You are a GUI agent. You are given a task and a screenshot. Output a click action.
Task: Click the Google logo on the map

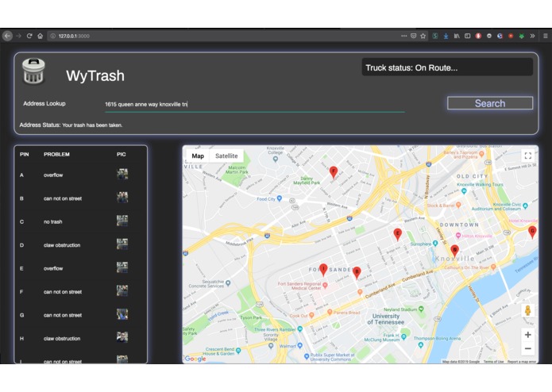[x=195, y=359]
